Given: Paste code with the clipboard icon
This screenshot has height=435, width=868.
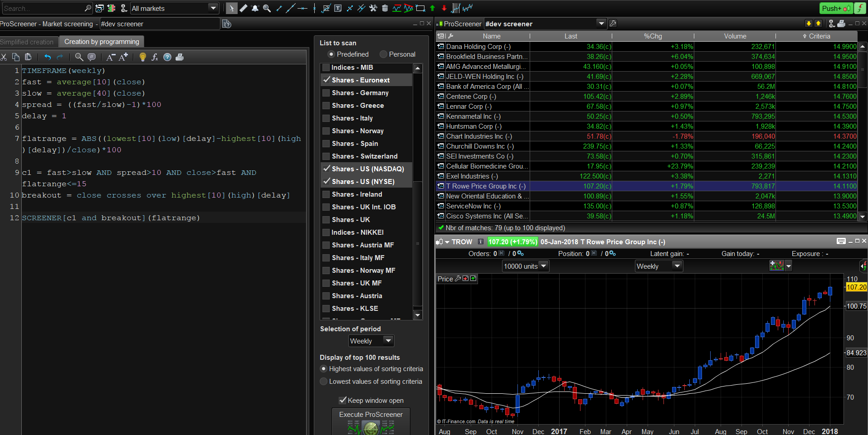Looking at the screenshot, I should point(28,57).
